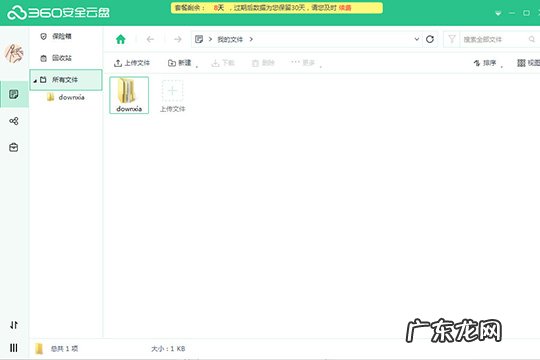Open the share icon in left sidebar
The height and width of the screenshot is (360, 540).
click(x=14, y=121)
